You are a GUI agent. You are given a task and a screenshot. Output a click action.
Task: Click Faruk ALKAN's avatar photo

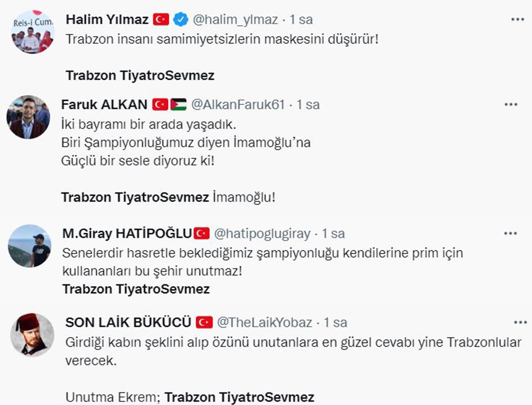(28, 117)
